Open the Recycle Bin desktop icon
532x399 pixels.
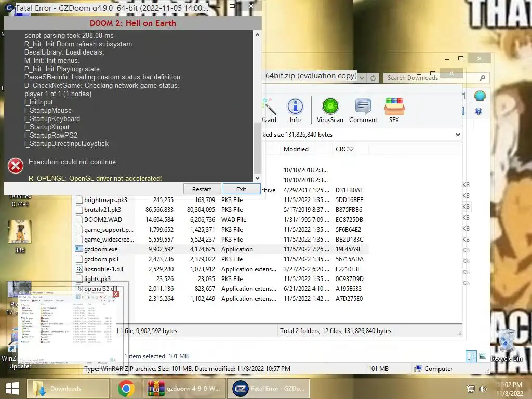507,345
